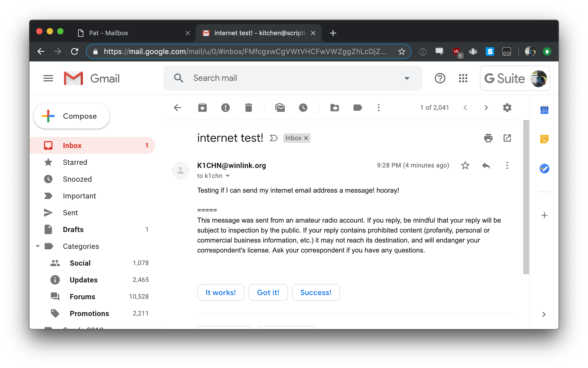This screenshot has height=368, width=588.
Task: Snooze the email with clock icon
Action: 303,108
